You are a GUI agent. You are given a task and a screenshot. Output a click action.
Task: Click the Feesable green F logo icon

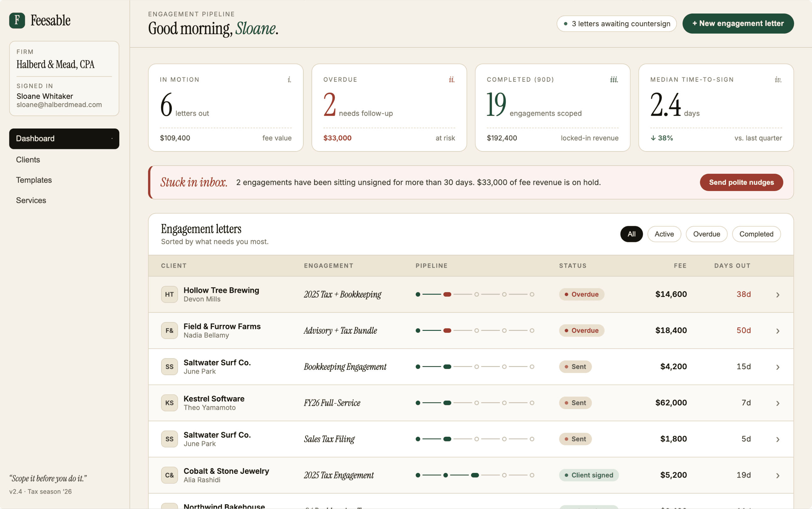coord(17,20)
